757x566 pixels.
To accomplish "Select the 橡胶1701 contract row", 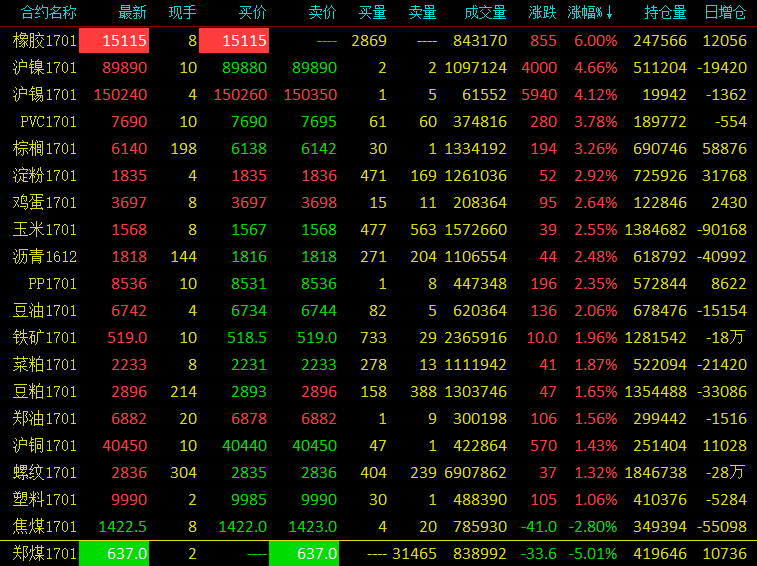I will [45, 41].
